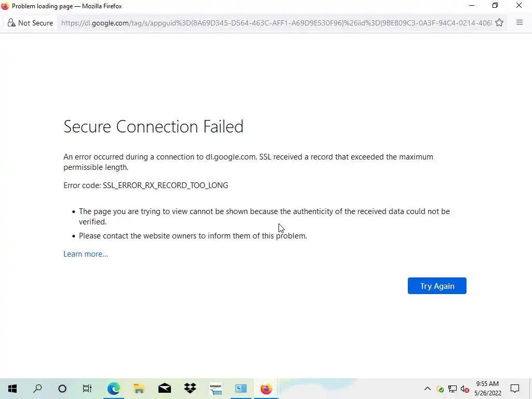The width and height of the screenshot is (532, 399).
Task: Switch to Firefox on the taskbar
Action: 267,389
